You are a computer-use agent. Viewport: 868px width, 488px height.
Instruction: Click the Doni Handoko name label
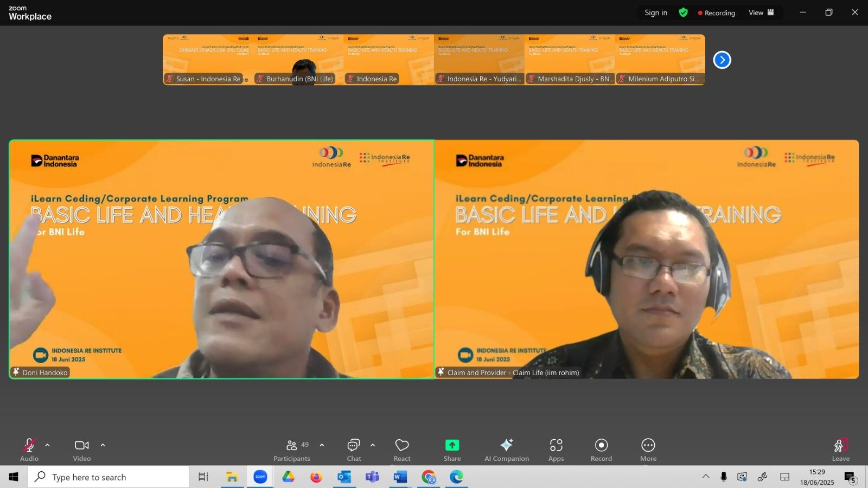[41, 373]
